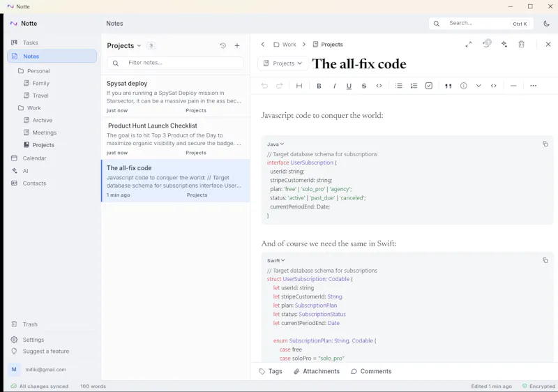Insert a bullet list

pyautogui.click(x=398, y=86)
